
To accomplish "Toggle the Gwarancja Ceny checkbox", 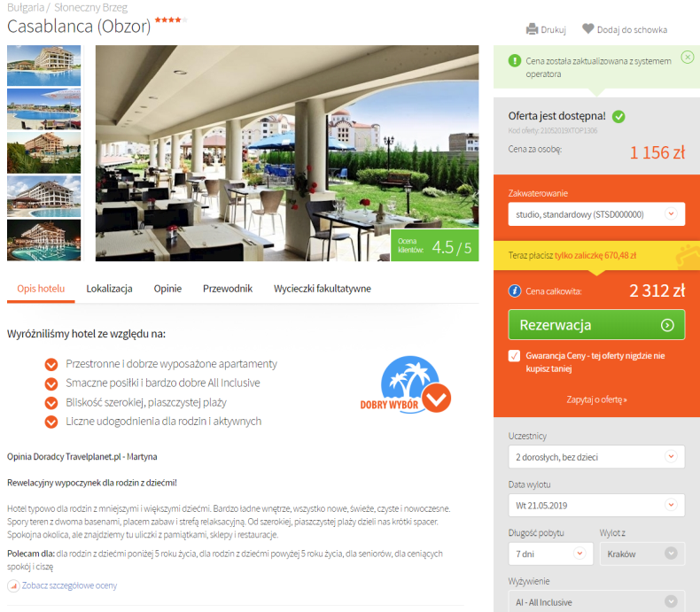I will 514,355.
